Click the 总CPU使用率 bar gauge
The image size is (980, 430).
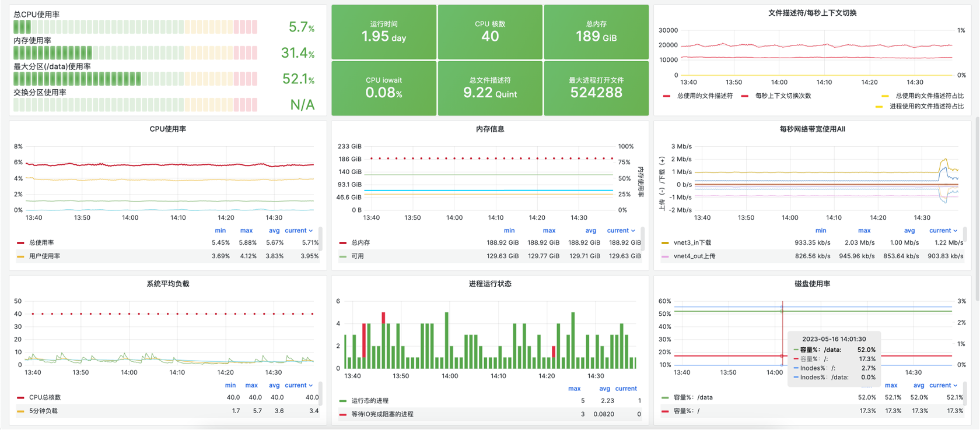tap(135, 27)
